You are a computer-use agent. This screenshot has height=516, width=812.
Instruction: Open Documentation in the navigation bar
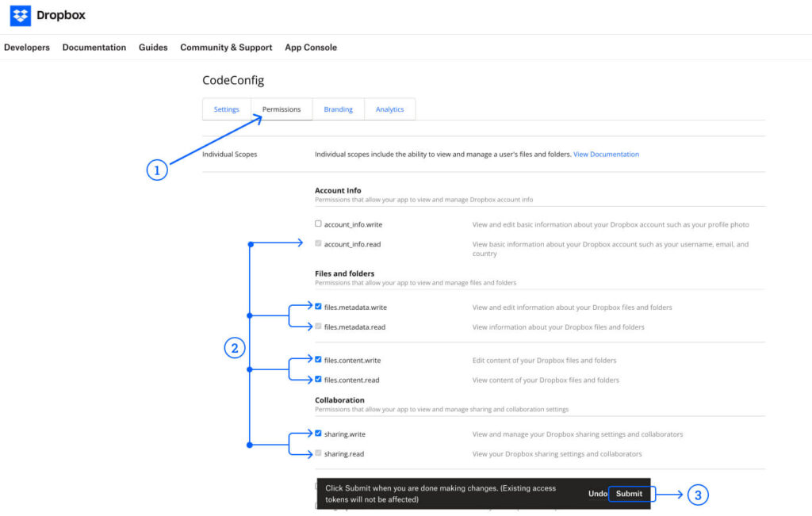[94, 48]
